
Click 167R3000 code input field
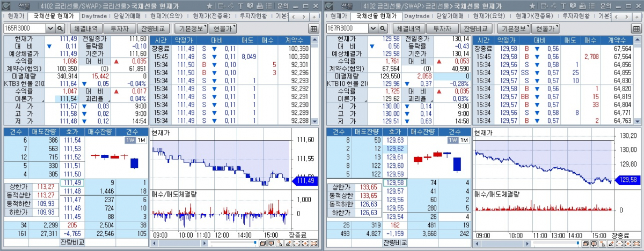point(347,28)
